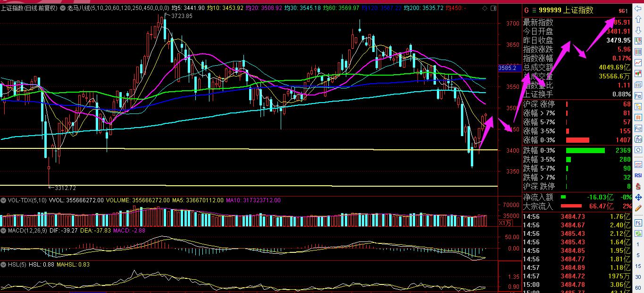644x293 pixels.
Task: Click the 均60: 3569.97 green average label
Action: pos(342,8)
